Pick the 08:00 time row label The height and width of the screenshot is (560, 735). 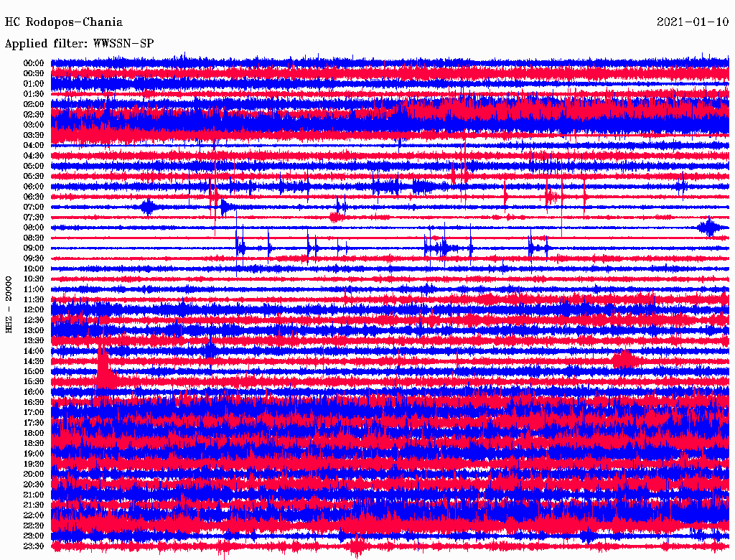pos(34,228)
